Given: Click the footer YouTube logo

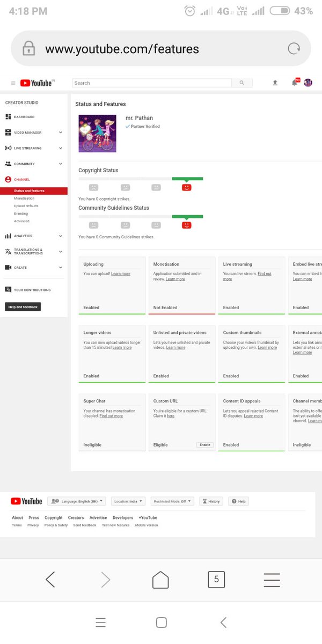Looking at the screenshot, I should tap(26, 501).
